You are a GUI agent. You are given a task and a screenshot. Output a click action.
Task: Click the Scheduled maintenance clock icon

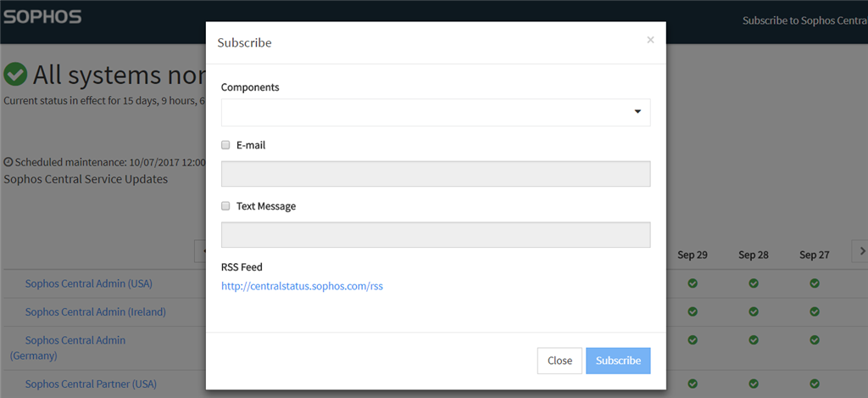click(x=8, y=162)
